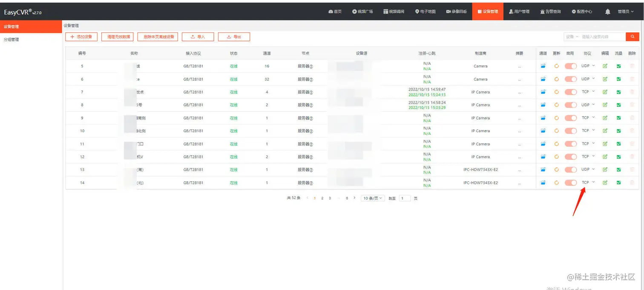The width and height of the screenshot is (644, 290).
Task: Open traffic chart icon for device 13
Action: pos(618,170)
